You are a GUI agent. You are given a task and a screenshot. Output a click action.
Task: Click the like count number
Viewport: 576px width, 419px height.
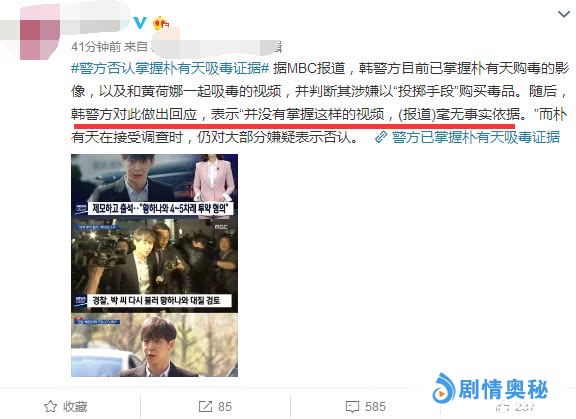pyautogui.click(x=525, y=407)
